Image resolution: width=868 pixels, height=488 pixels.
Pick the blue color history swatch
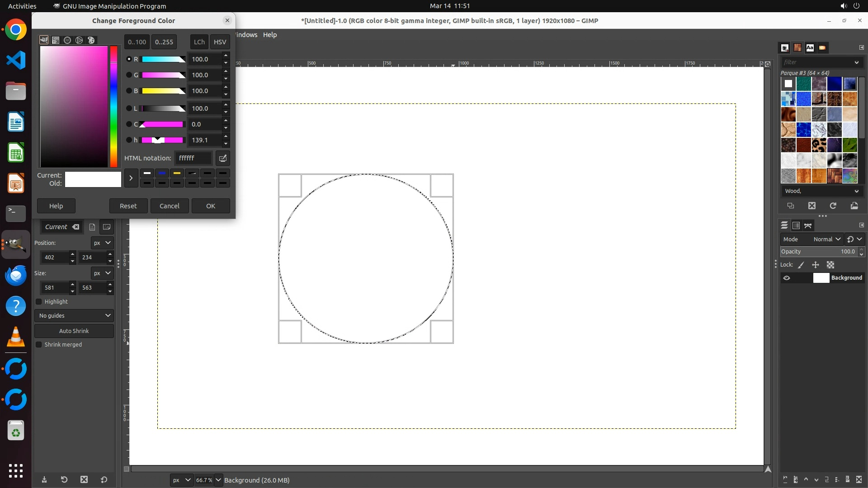pos(162,173)
